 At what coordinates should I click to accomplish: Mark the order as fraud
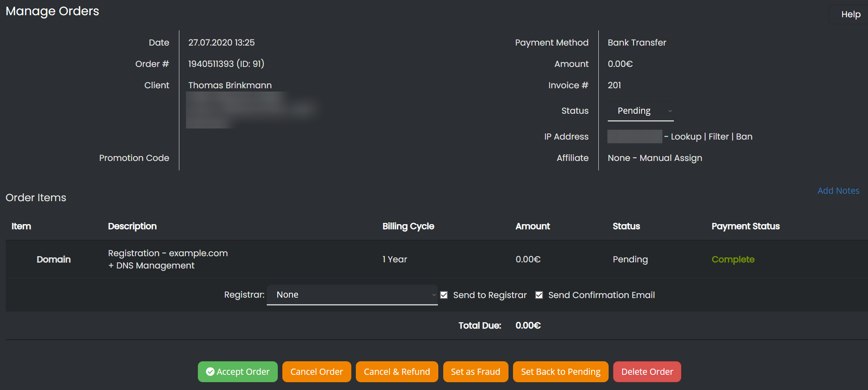pyautogui.click(x=475, y=372)
